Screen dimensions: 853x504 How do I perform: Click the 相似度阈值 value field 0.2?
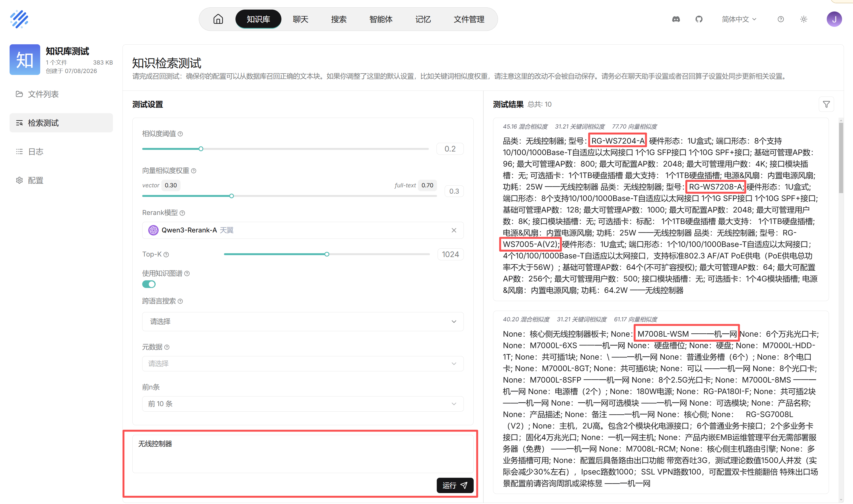(450, 149)
